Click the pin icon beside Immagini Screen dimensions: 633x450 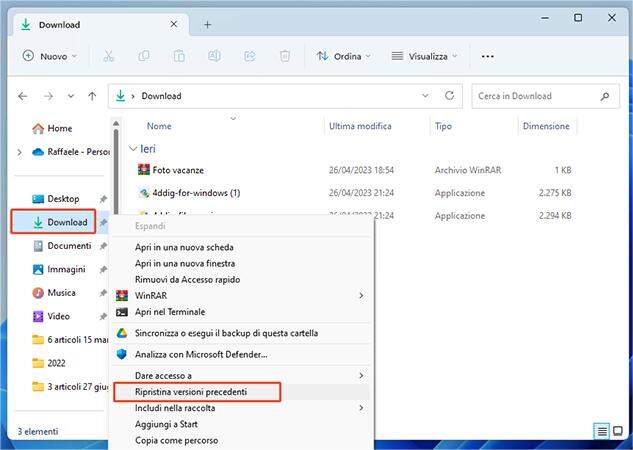(x=103, y=269)
